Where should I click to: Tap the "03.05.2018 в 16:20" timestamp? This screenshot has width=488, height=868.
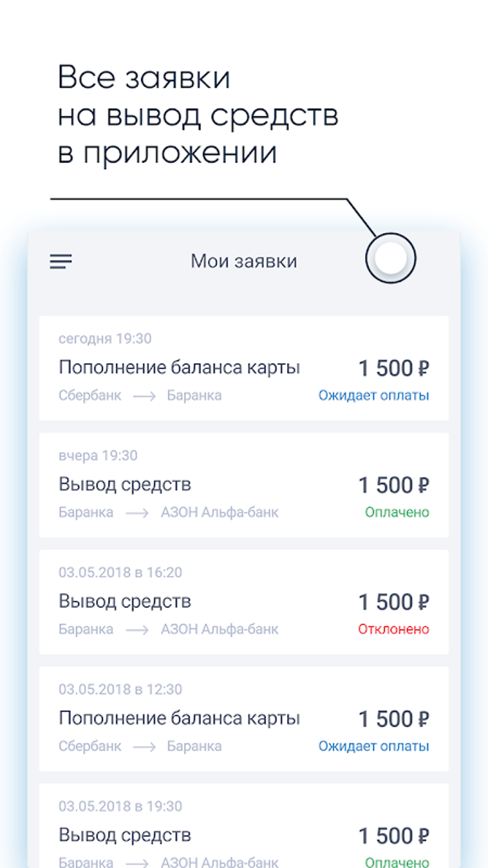tap(120, 572)
